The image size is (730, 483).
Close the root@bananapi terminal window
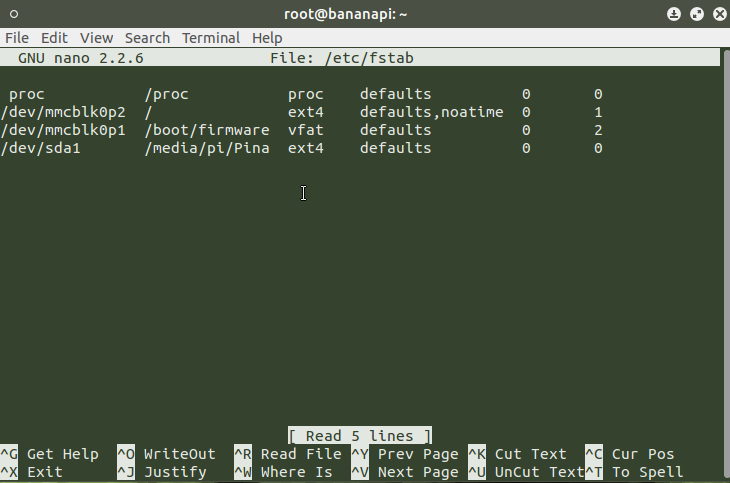point(717,14)
